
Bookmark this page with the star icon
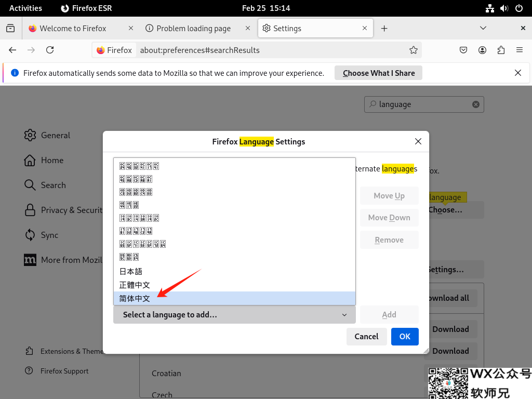pos(413,50)
